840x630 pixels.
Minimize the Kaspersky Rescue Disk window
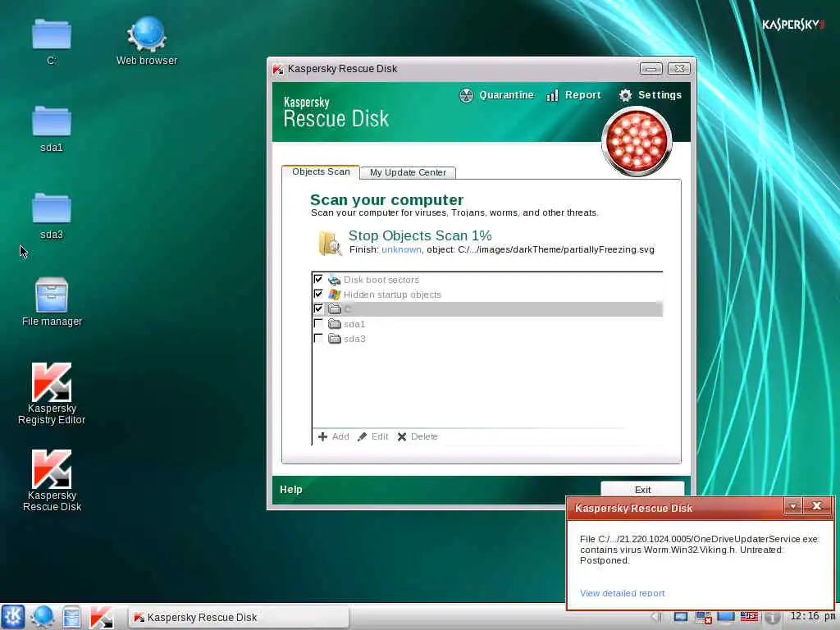coord(651,69)
